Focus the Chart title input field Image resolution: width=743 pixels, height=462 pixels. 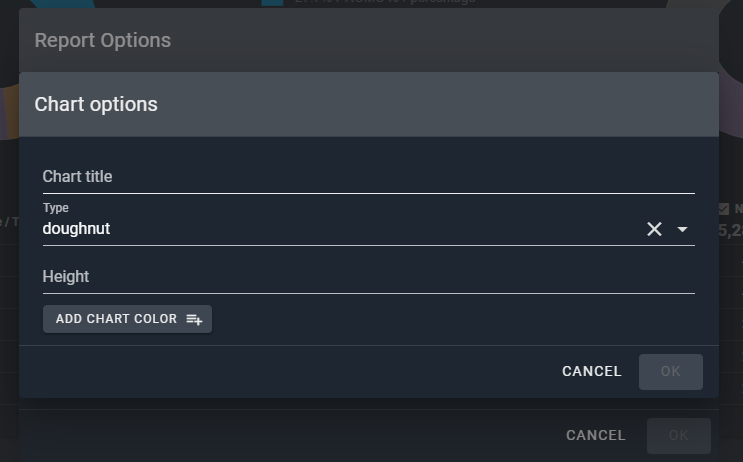[368, 177]
